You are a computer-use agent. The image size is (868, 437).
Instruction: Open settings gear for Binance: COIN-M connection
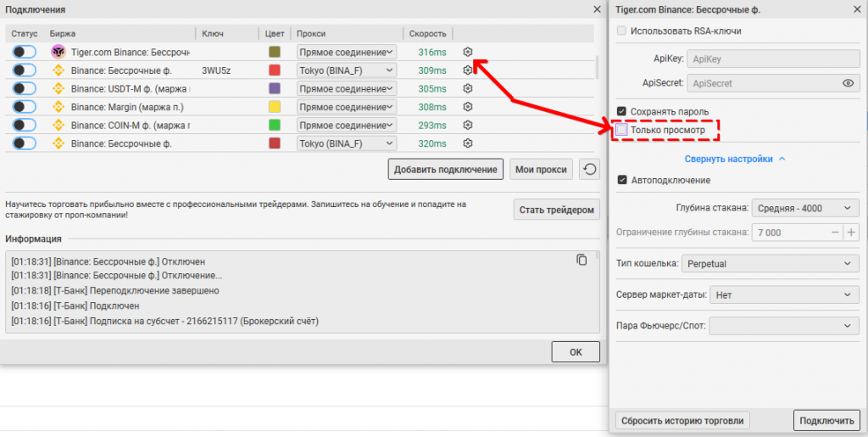point(468,126)
